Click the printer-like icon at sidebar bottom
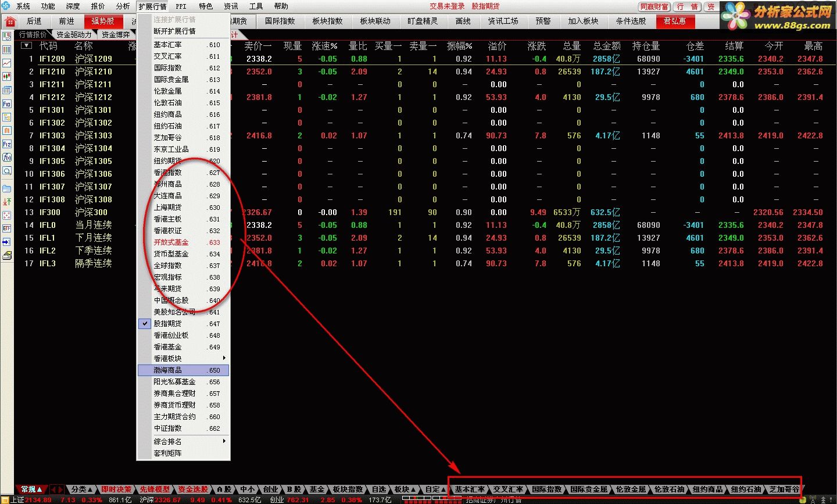Viewport: 837px width, 504px height. [x=7, y=255]
